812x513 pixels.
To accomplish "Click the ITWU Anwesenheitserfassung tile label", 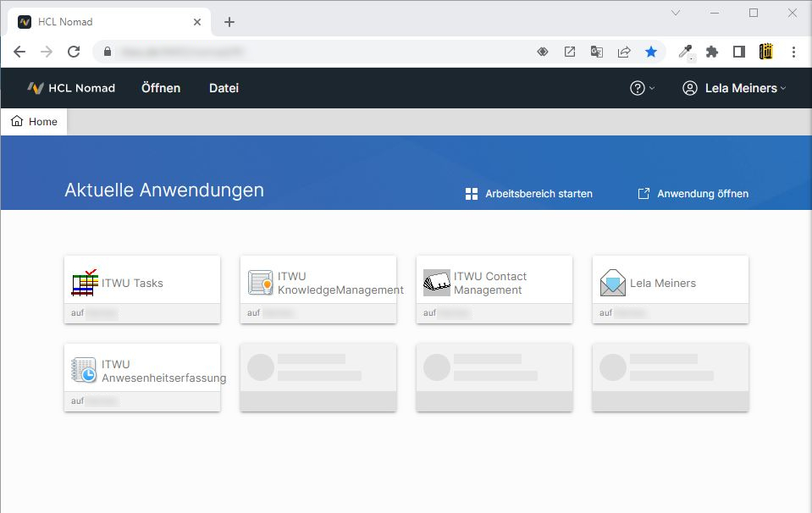I will point(163,371).
